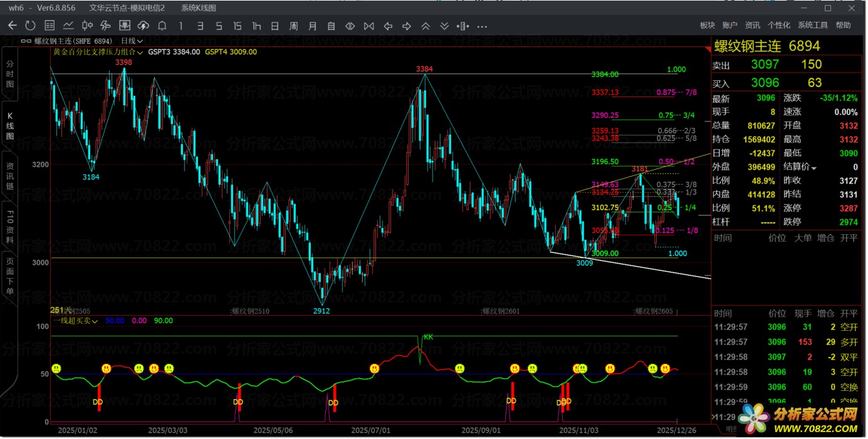Click the alert bell icon
868x439 pixels.
(x=162, y=26)
